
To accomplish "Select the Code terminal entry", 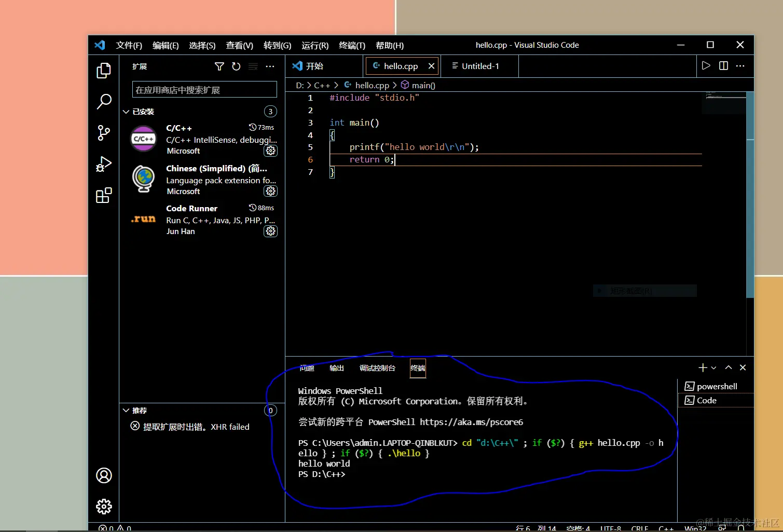I will click(x=716, y=400).
